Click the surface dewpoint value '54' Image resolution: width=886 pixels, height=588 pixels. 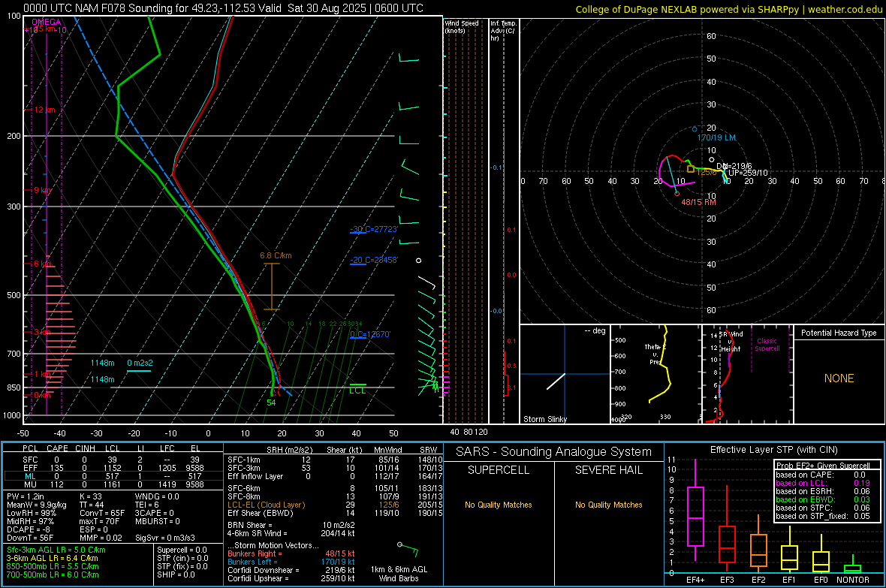point(271,403)
